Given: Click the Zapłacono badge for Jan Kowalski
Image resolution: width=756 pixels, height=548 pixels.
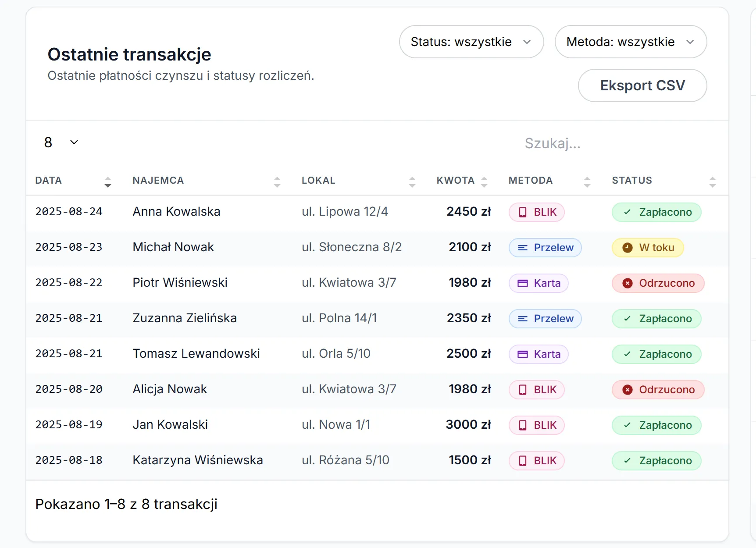Looking at the screenshot, I should [x=656, y=425].
